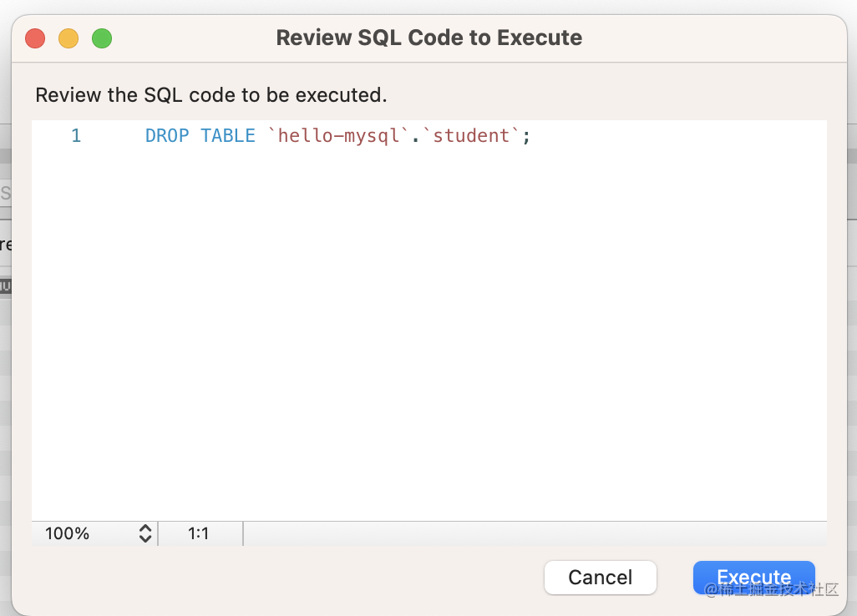Place cursor on the TABLE keyword

228,136
